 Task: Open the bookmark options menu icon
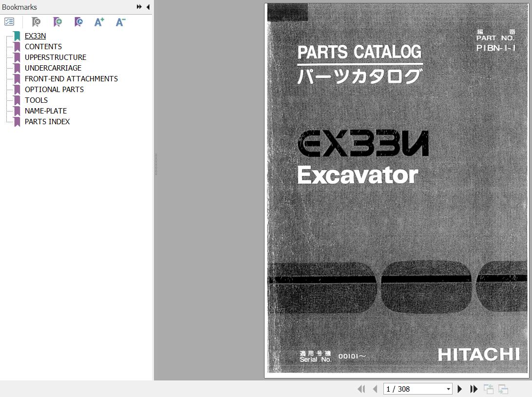[x=9, y=22]
